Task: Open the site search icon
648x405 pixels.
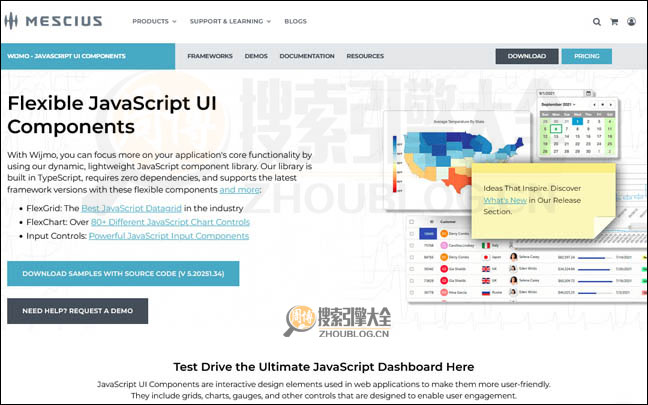Action: click(x=596, y=21)
